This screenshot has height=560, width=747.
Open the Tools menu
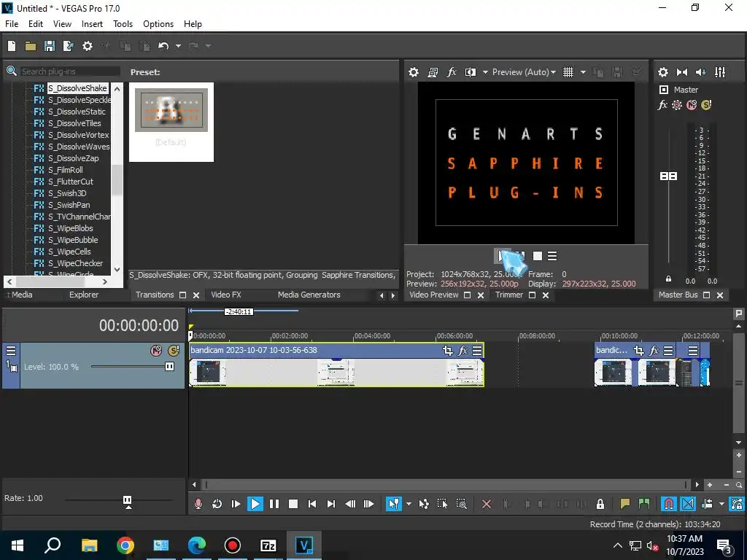coord(123,24)
